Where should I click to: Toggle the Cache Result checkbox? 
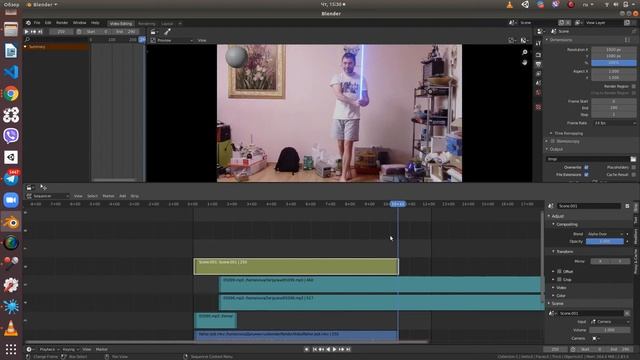click(633, 175)
